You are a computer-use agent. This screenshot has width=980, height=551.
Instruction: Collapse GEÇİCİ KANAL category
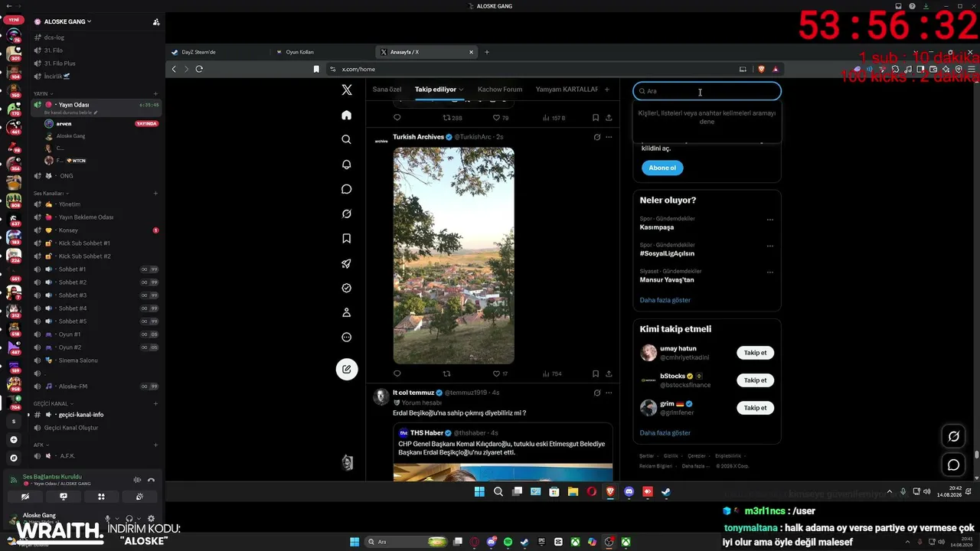click(x=53, y=403)
